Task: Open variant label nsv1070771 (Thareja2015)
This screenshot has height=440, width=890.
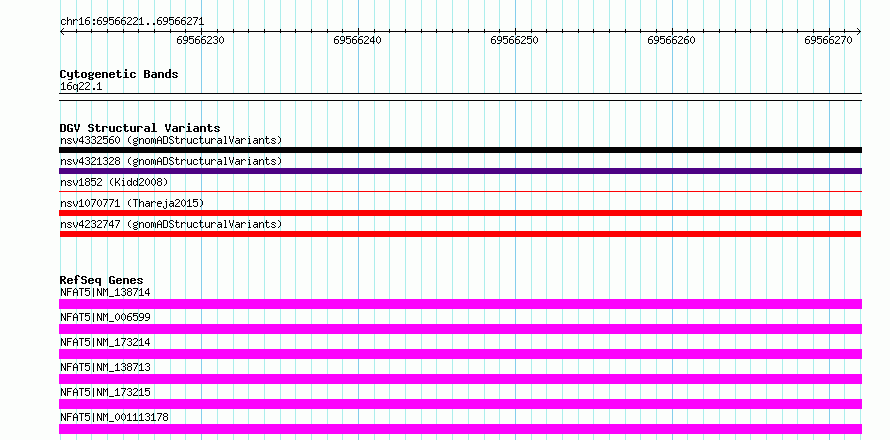Action: (x=132, y=203)
